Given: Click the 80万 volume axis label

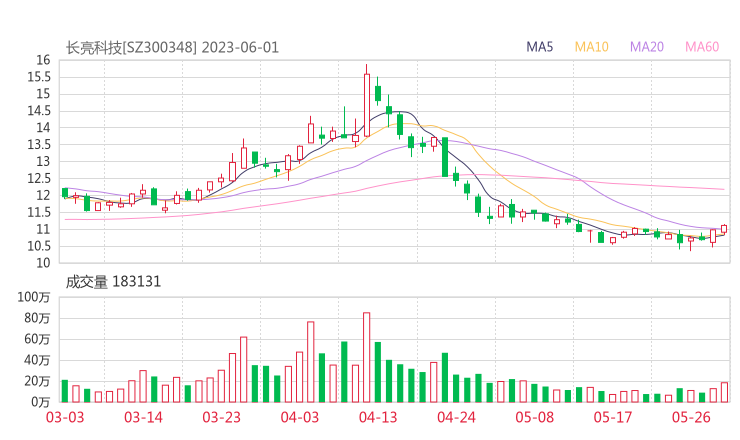Looking at the screenshot, I should [x=37, y=318].
